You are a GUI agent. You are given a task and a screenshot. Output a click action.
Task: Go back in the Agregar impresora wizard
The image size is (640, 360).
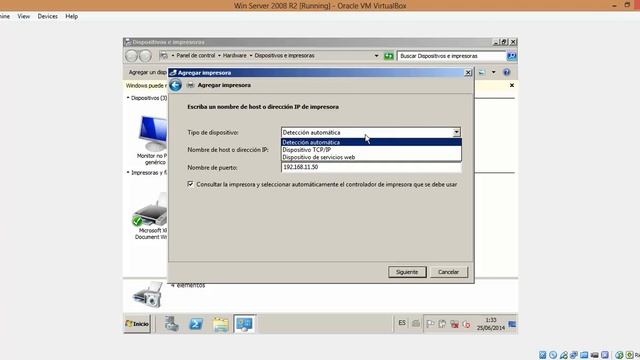[x=176, y=85]
